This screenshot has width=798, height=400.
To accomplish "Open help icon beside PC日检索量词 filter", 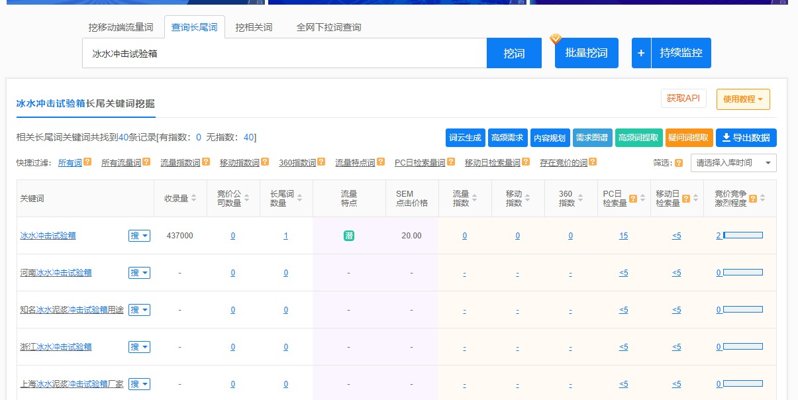I will click(450, 162).
